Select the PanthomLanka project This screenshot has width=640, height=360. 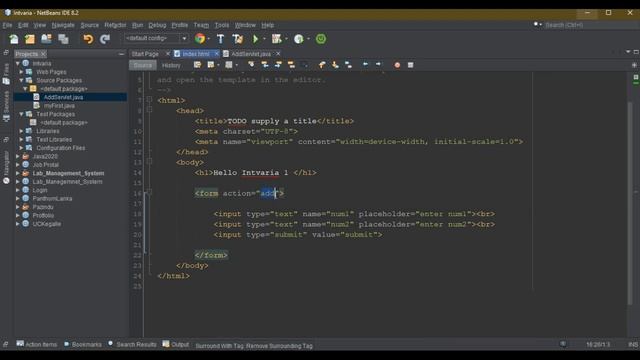52,198
